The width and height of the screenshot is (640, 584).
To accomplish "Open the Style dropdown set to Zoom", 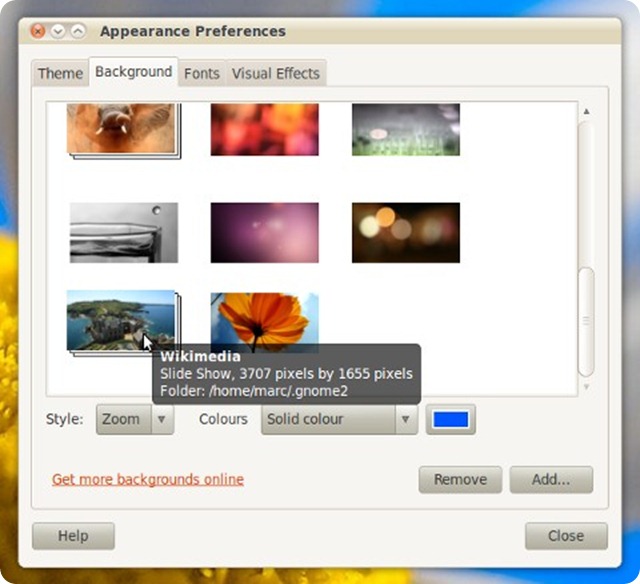I will (135, 419).
